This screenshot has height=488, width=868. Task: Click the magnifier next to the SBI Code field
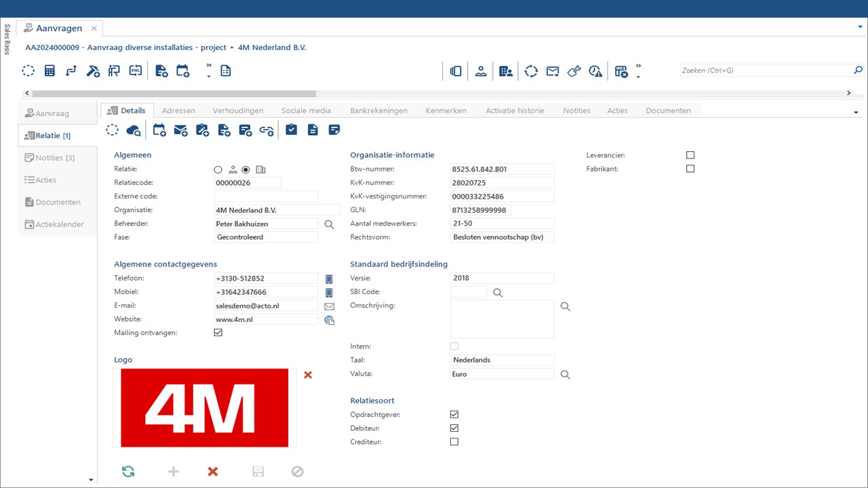coord(498,293)
